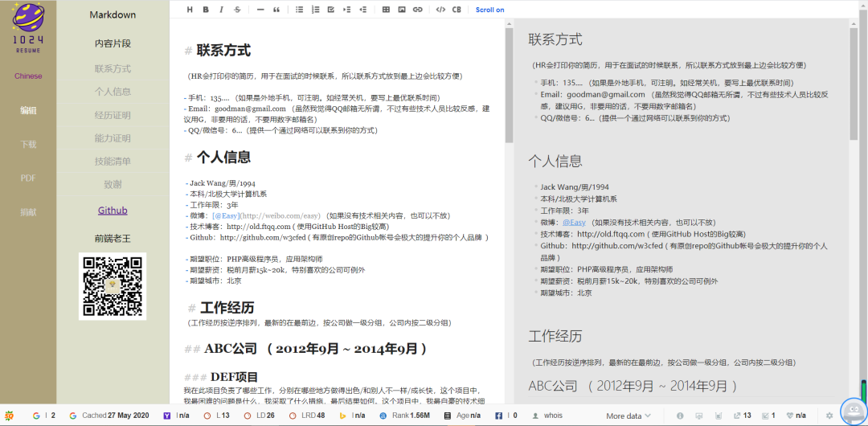This screenshot has width=868, height=426.
Task: Open the SEO bar info icon
Action: (x=680, y=416)
